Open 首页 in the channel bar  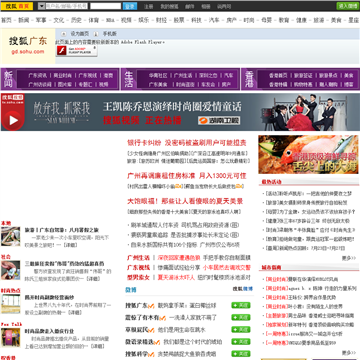click(x=6, y=20)
